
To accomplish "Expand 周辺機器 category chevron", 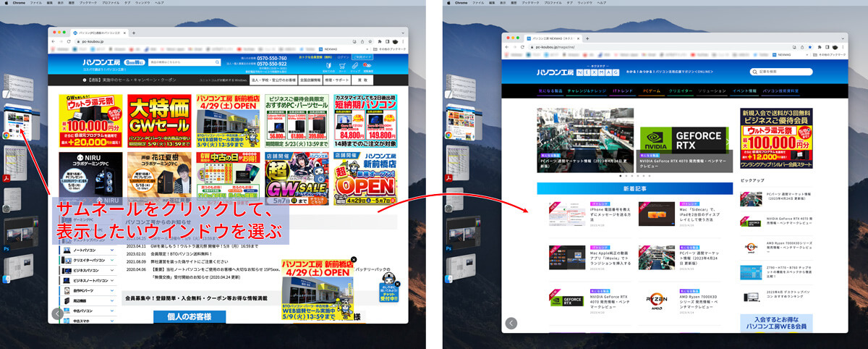I will (112, 300).
